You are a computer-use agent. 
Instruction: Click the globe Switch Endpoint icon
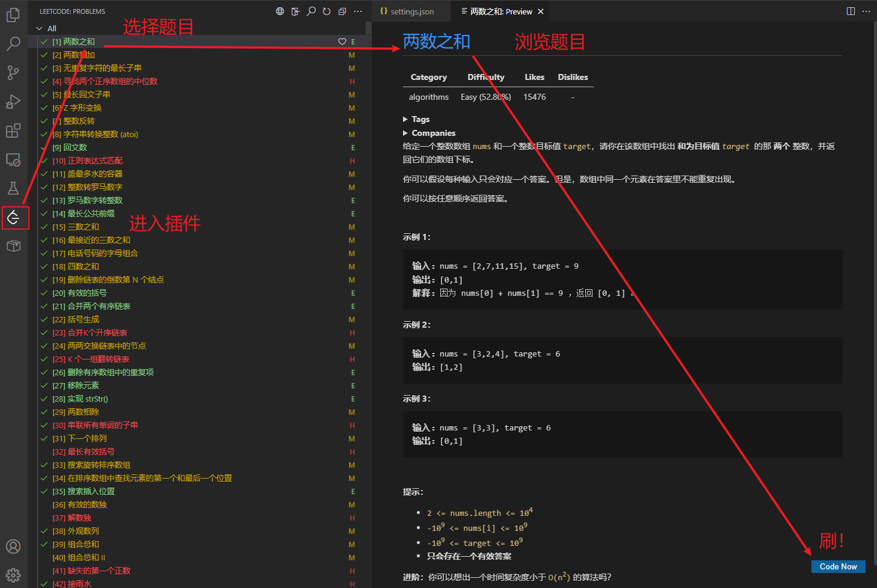tap(280, 11)
